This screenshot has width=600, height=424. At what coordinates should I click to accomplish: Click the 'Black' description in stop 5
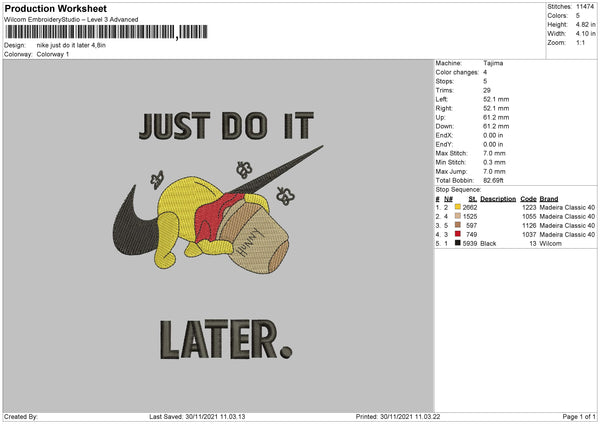tap(488, 243)
